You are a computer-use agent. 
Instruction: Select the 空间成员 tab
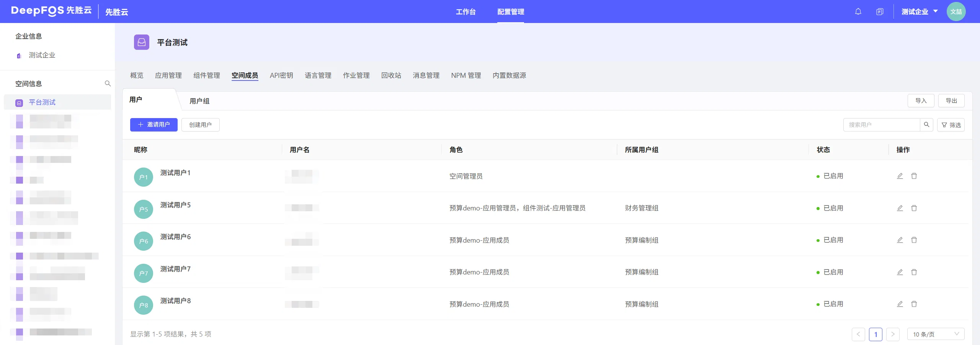pos(245,76)
